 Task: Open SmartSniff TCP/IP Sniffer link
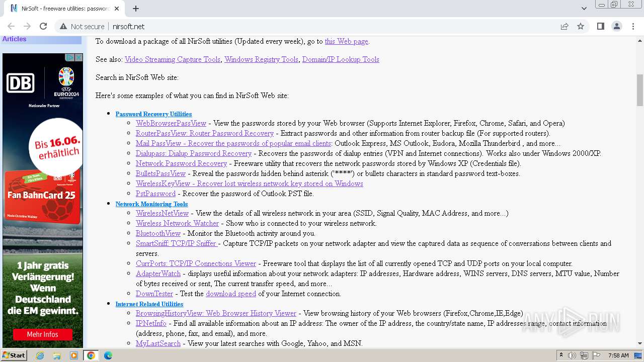(177, 243)
